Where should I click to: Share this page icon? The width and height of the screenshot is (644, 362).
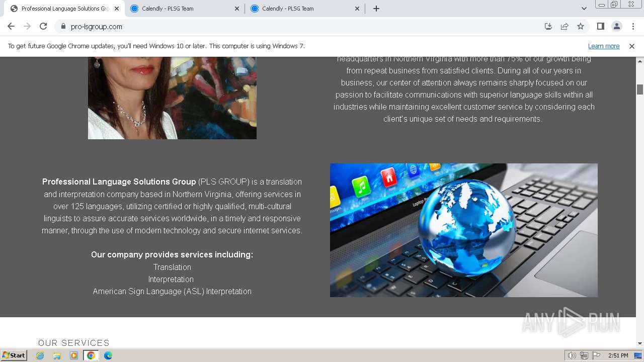tap(565, 26)
